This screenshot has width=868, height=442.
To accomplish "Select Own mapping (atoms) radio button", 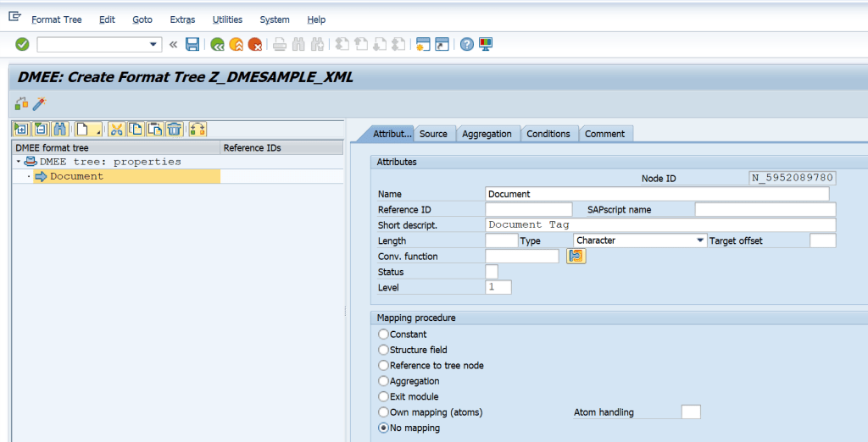I will [383, 412].
